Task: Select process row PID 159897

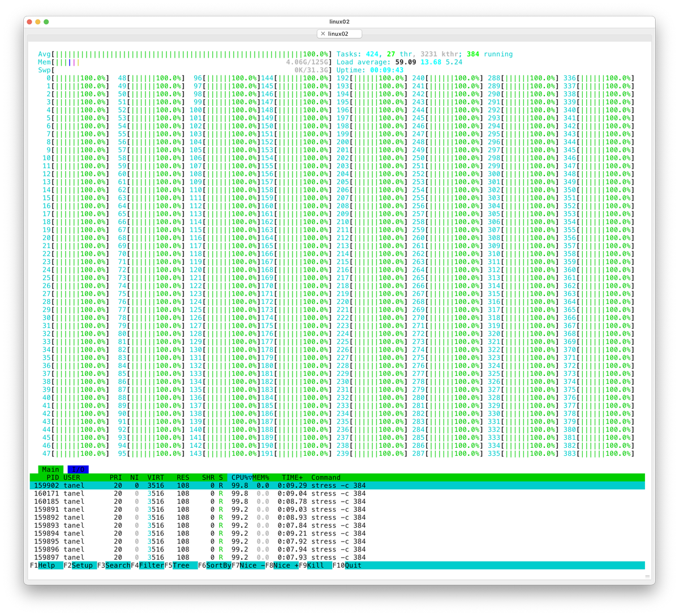Action: [x=337, y=557]
